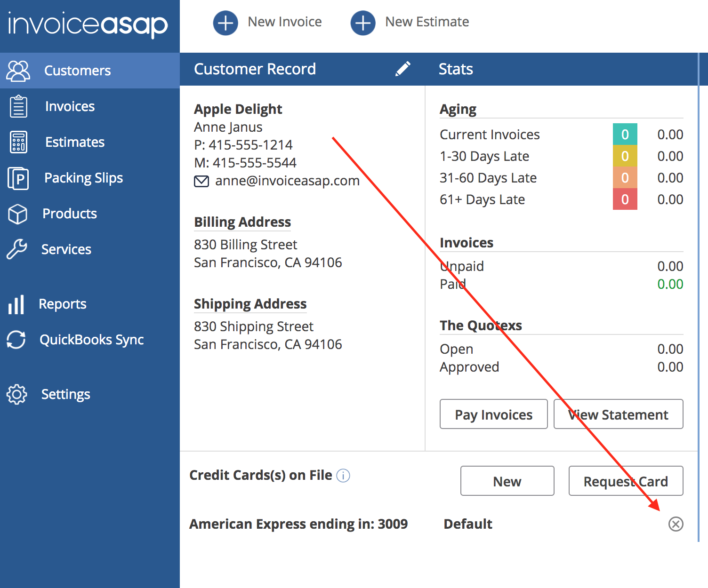Open Settings via the gear icon

(x=17, y=394)
